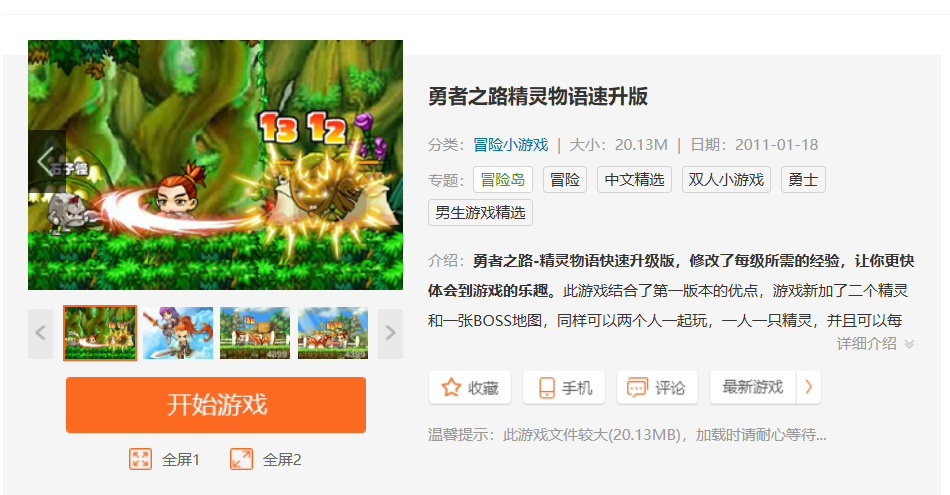Viewport: 950px width, 495px height.
Task: Select the 男生游戏精选 tag
Action: 480,213
